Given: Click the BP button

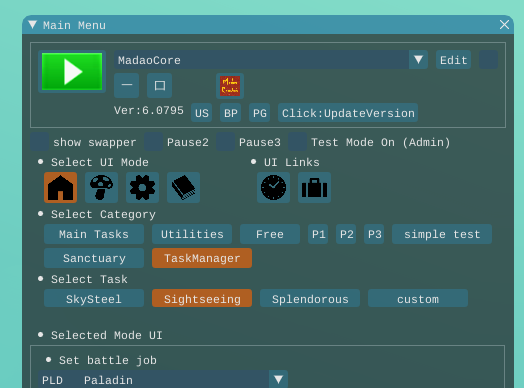Looking at the screenshot, I should pyautogui.click(x=231, y=113).
